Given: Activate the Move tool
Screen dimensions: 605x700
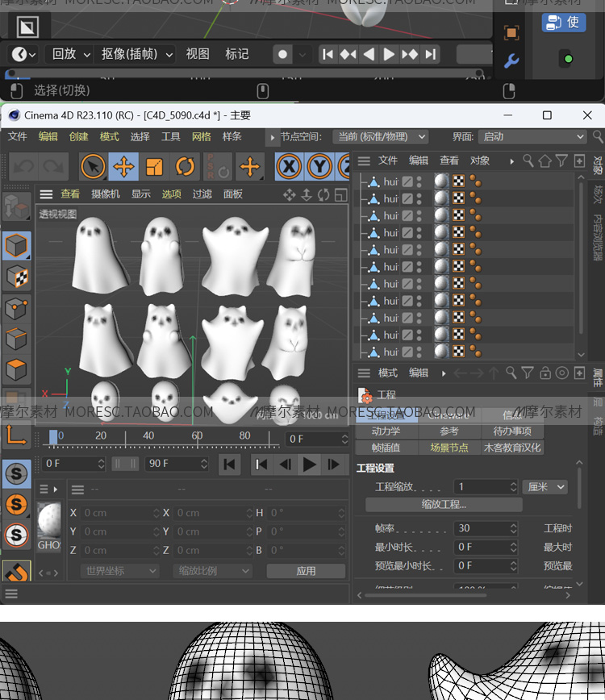Looking at the screenshot, I should 123,167.
